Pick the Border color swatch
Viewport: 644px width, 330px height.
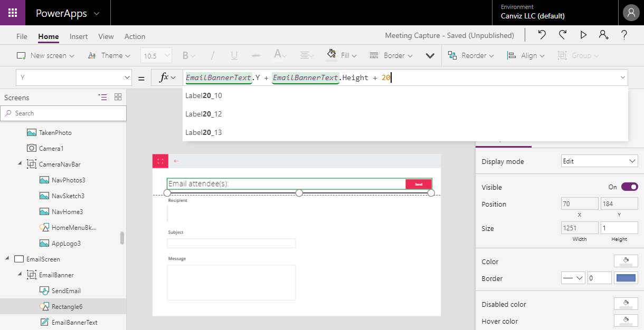pos(625,278)
